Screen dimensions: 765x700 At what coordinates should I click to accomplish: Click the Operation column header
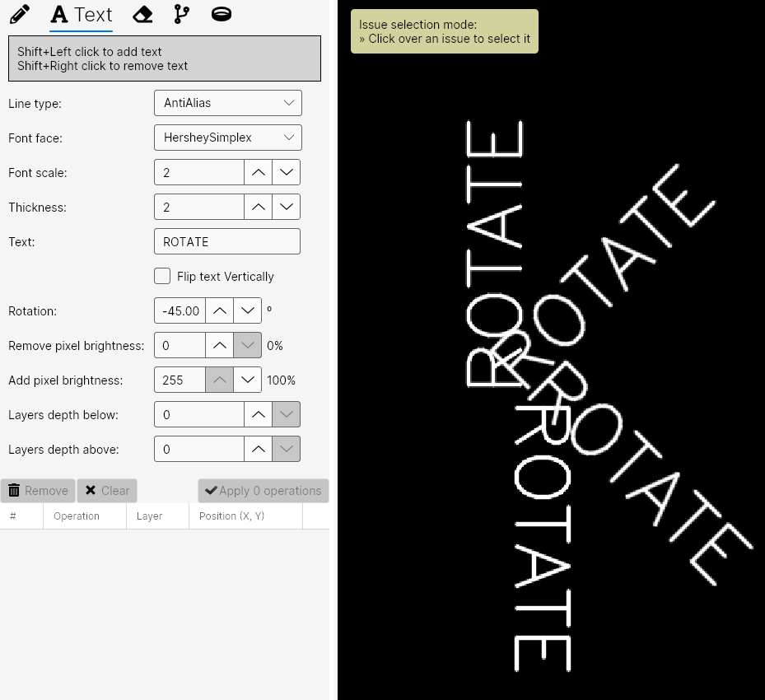(x=76, y=516)
